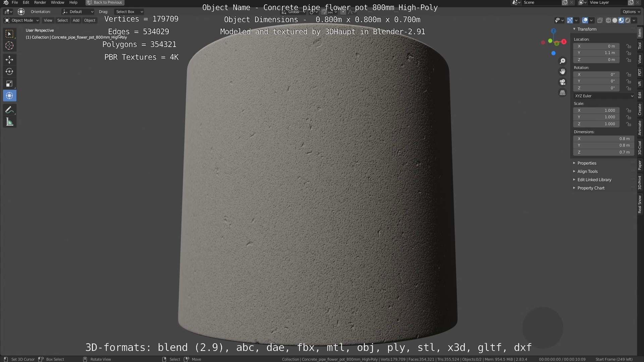Screen dimensions: 644x362
Task: Choose the Scale tool
Action: [x=9, y=84]
